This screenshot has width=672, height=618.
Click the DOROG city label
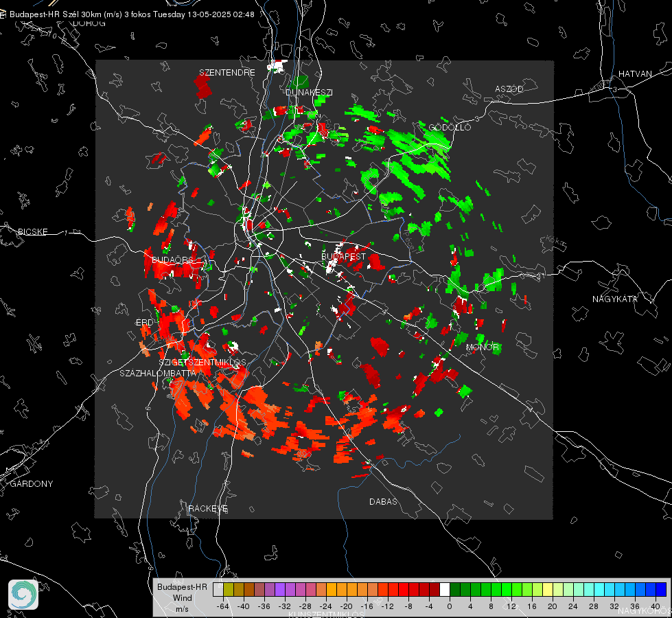point(89,23)
